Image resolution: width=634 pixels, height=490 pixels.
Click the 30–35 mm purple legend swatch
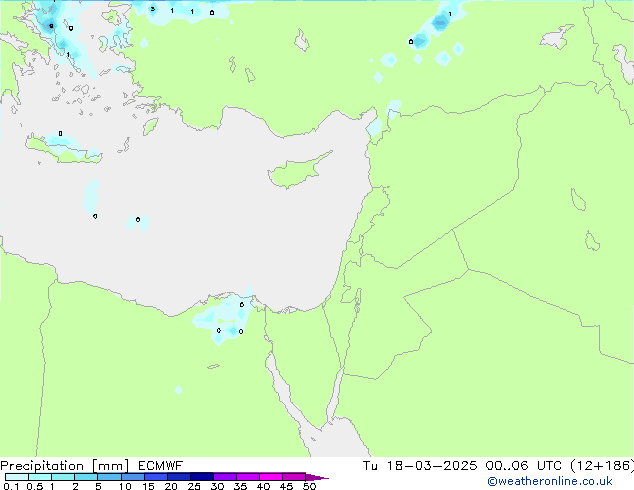[225, 477]
